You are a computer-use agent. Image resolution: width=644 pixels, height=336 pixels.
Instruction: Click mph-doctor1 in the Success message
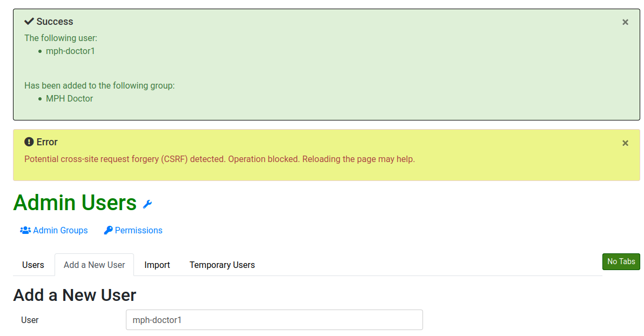(70, 51)
